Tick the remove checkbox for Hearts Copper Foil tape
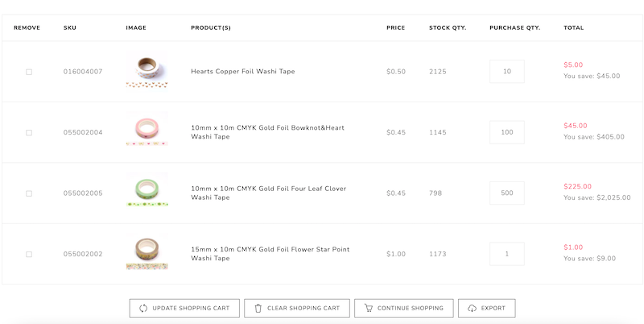644x324 pixels. 29,72
